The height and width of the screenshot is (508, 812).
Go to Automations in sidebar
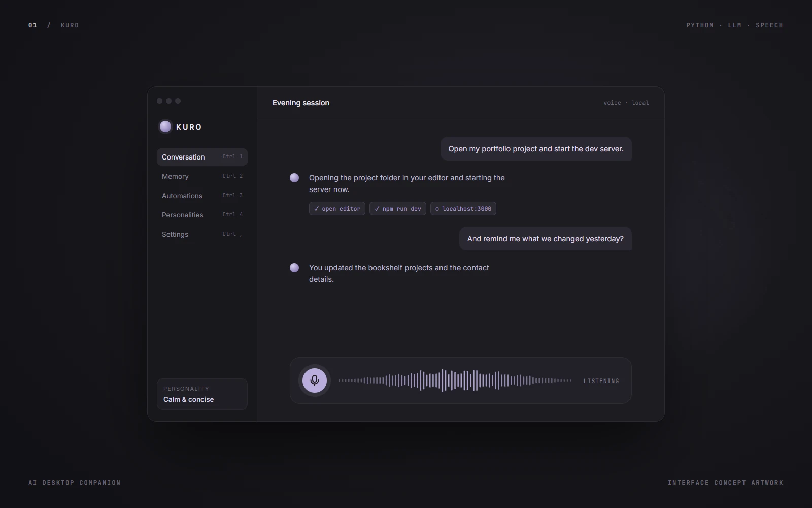202,196
